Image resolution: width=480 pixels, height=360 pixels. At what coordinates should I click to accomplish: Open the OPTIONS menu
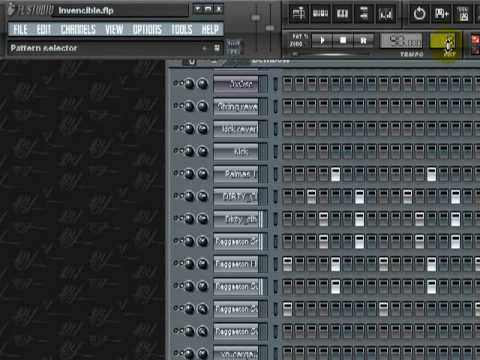147,30
